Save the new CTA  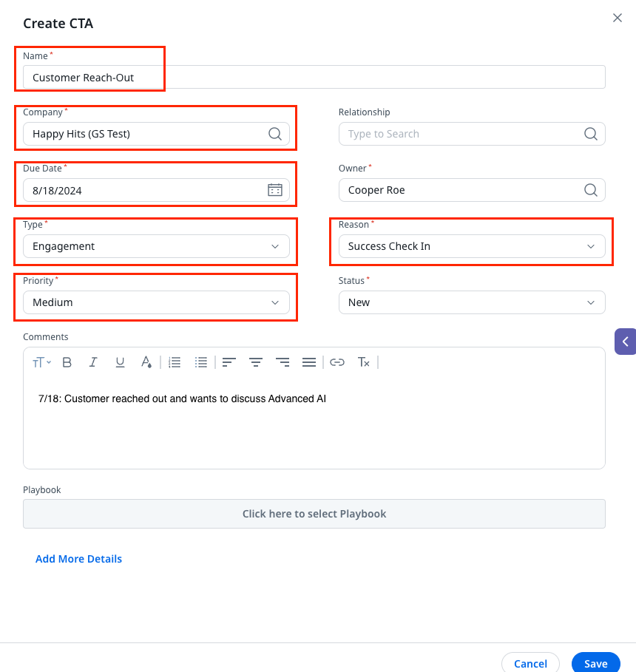tap(595, 663)
